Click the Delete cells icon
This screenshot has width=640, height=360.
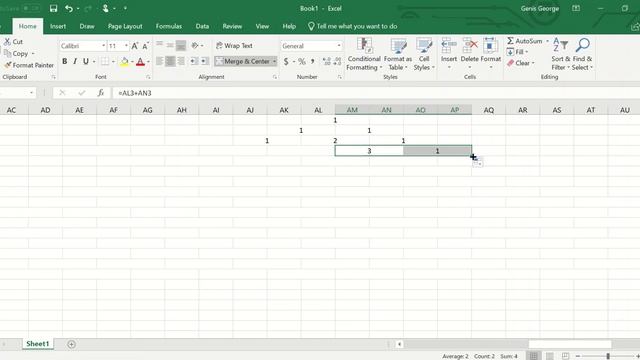tap(470, 45)
